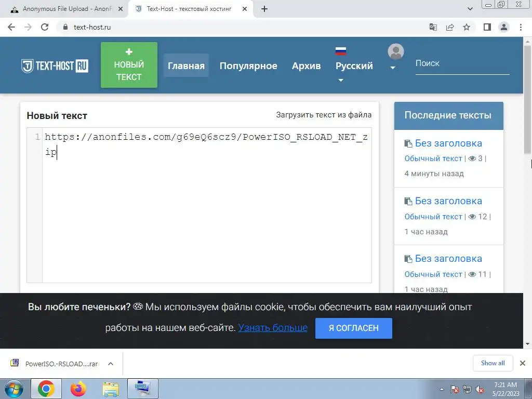The height and width of the screenshot is (399, 532).
Task: Click on-screen keyboard taskbar app
Action: pyautogui.click(x=142, y=389)
